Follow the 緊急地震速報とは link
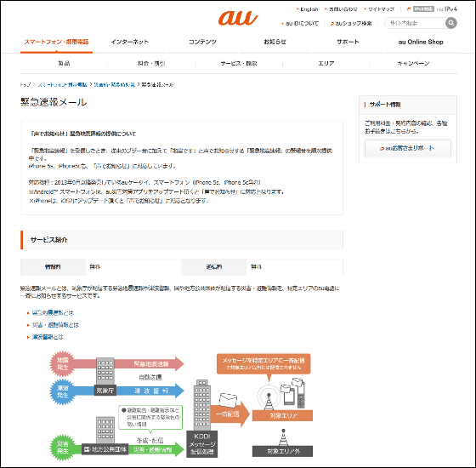Viewport: 476px width, 468px height. (53, 313)
